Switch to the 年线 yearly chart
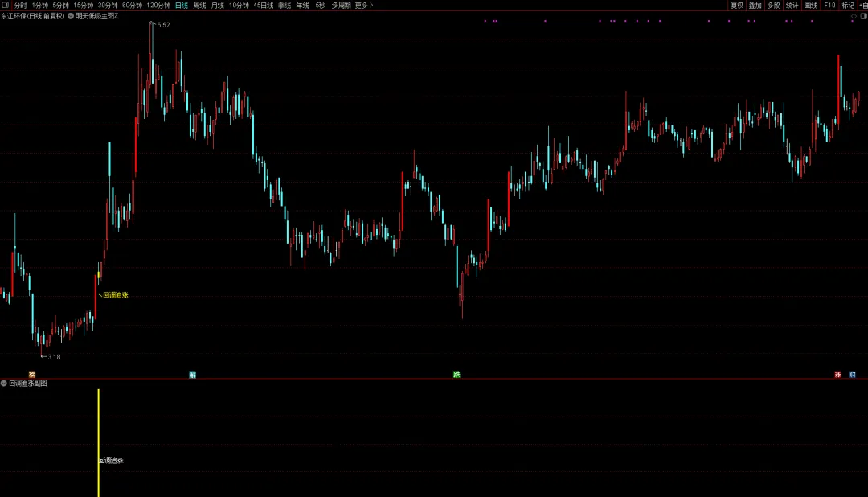This screenshot has width=868, height=497. 303,5
